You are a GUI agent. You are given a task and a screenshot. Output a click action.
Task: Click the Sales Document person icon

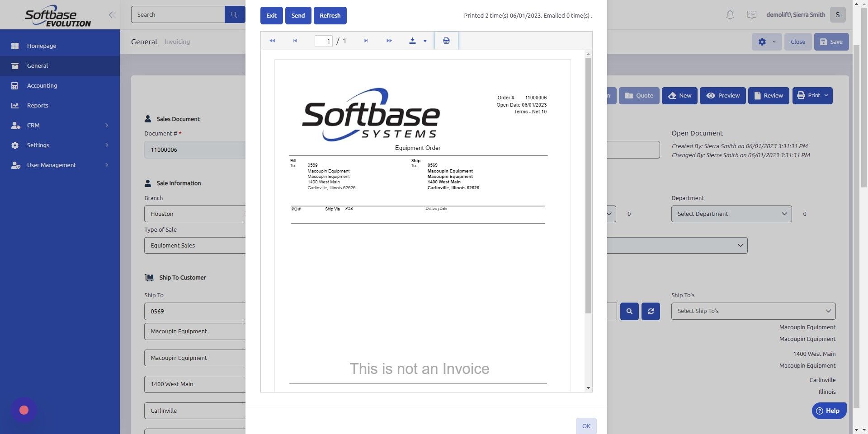(148, 119)
